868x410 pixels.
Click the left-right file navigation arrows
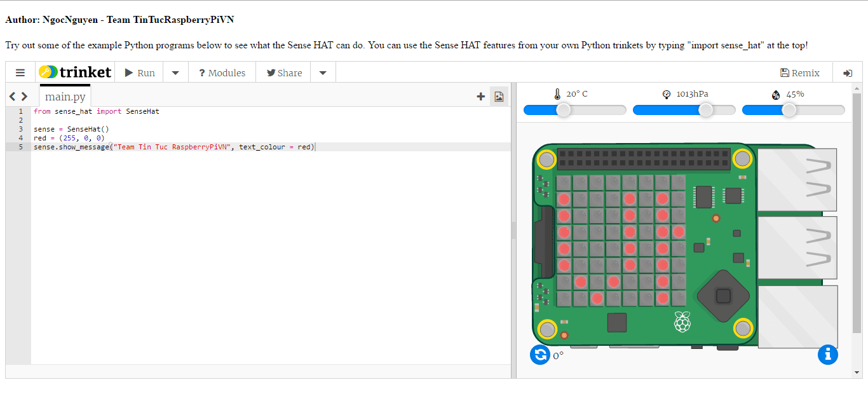(18, 97)
